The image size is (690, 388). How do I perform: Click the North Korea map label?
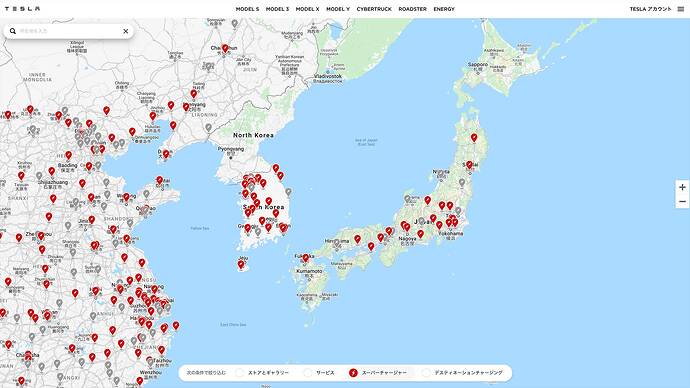[x=253, y=135]
